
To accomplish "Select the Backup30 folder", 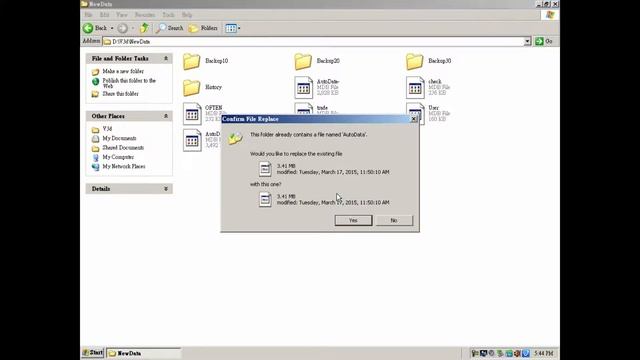I will (428, 61).
